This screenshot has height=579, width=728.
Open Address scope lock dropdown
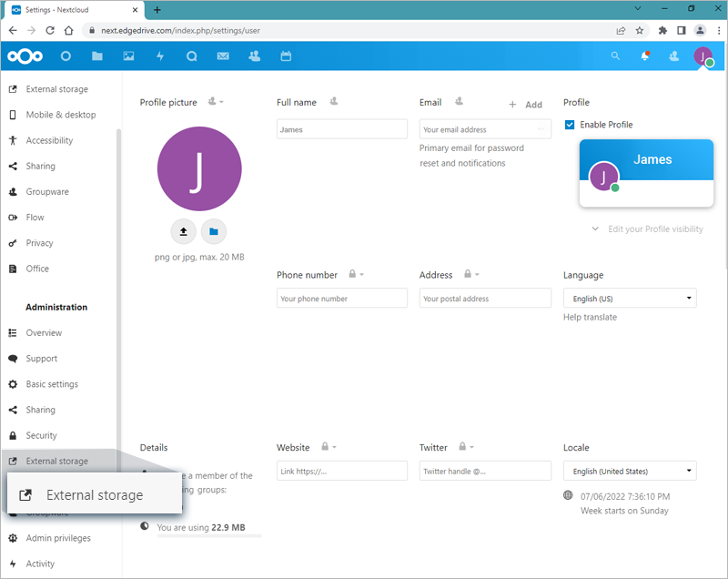coord(471,274)
